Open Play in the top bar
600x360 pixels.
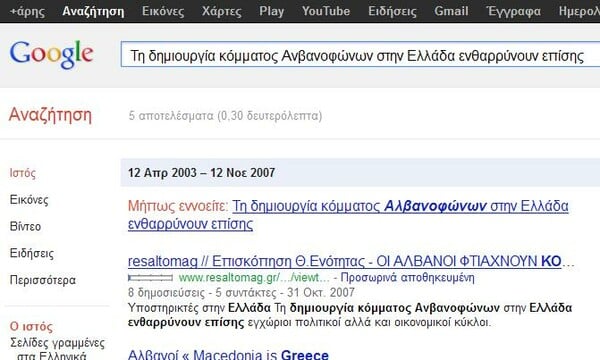pyautogui.click(x=272, y=11)
